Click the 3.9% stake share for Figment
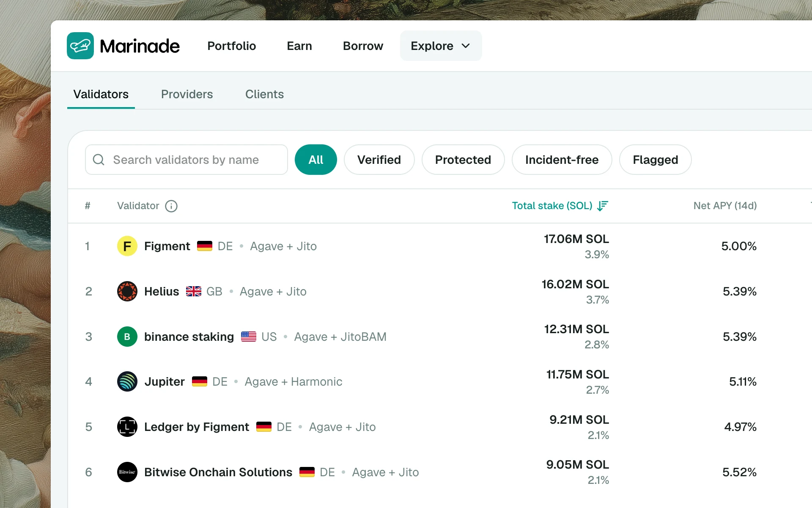Viewport: 812px width, 508px height. tap(597, 254)
